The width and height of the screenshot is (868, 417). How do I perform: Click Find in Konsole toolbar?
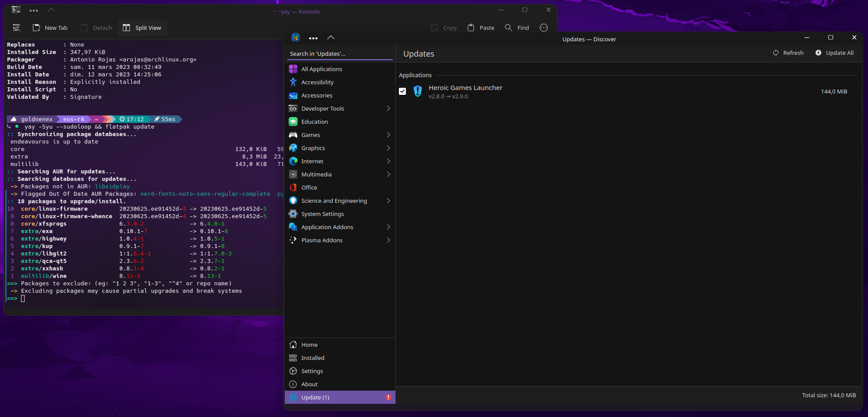click(517, 28)
